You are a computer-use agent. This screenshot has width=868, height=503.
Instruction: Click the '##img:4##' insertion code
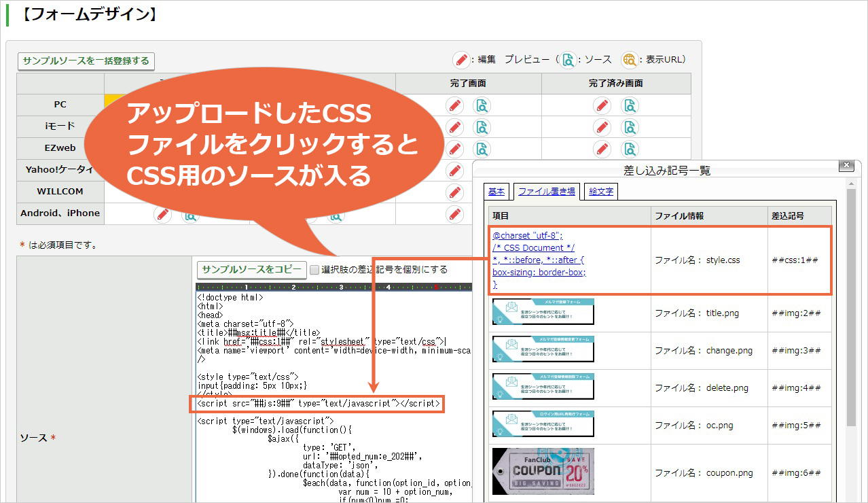point(797,387)
